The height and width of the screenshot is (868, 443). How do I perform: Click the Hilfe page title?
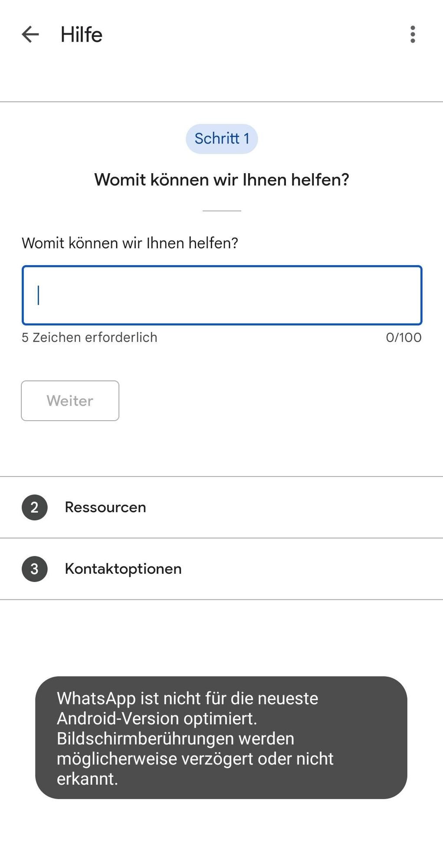[x=82, y=35]
